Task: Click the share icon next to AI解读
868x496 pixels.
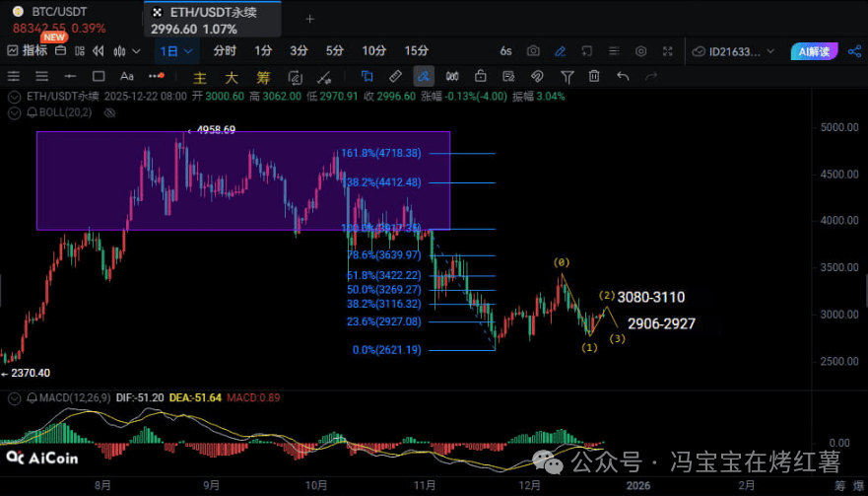Action: [854, 51]
